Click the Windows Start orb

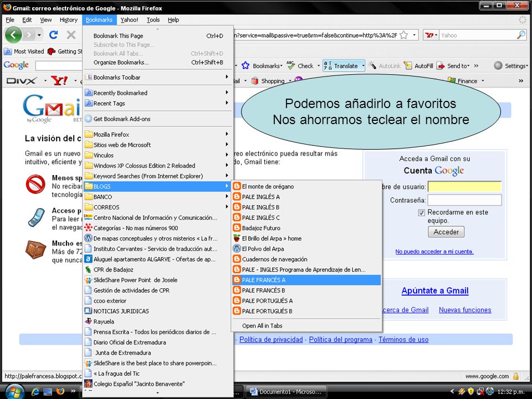coord(14,392)
